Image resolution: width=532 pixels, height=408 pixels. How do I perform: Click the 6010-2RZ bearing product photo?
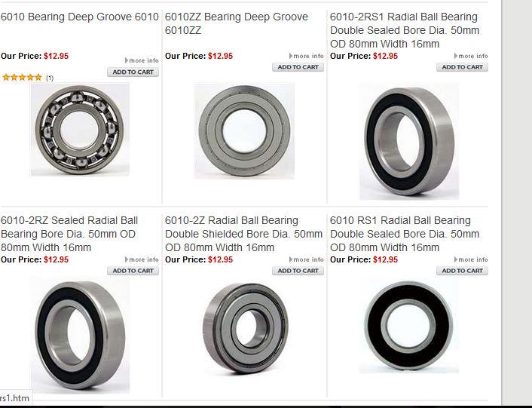tap(80, 336)
